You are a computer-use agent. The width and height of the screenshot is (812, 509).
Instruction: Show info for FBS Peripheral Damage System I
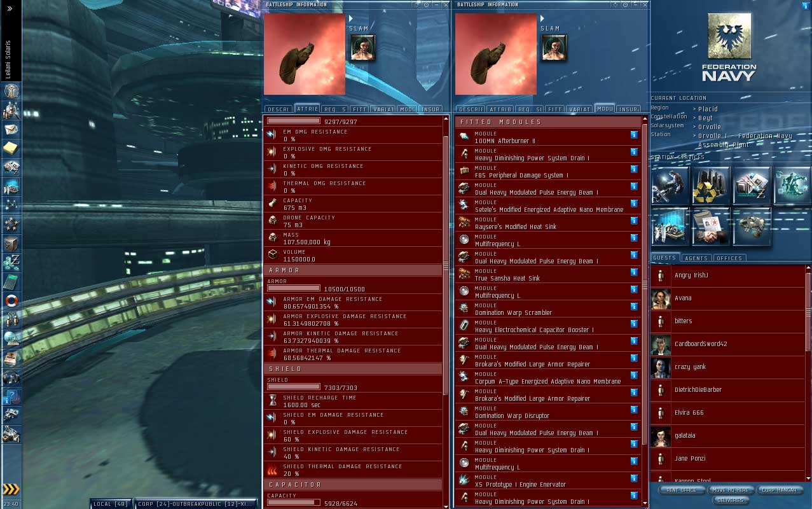tap(634, 169)
